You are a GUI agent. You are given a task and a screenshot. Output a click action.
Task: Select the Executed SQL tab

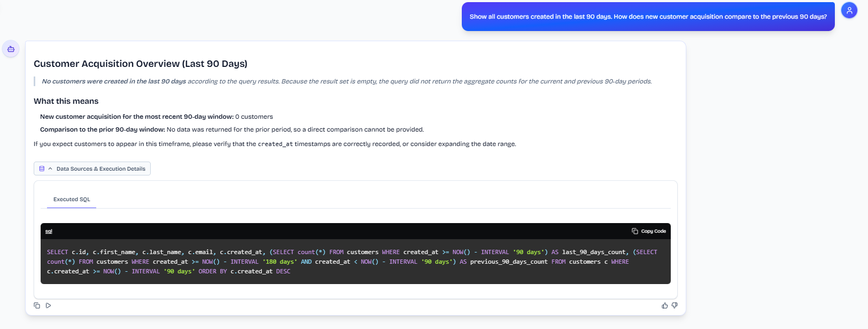[72, 199]
